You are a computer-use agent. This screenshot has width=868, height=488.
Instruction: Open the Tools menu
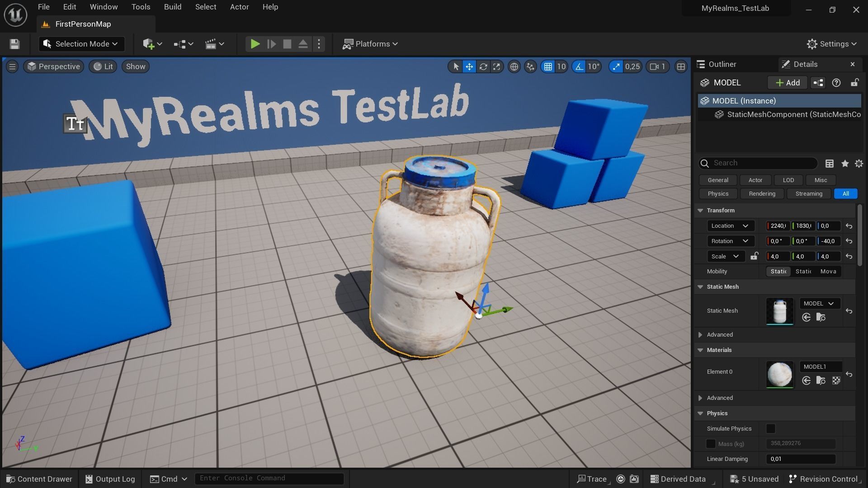coord(141,7)
